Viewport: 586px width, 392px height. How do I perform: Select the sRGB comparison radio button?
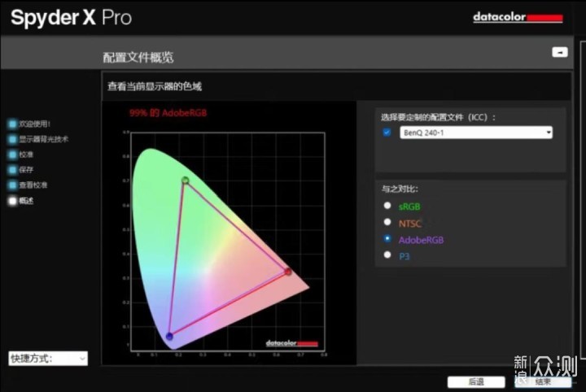point(387,206)
